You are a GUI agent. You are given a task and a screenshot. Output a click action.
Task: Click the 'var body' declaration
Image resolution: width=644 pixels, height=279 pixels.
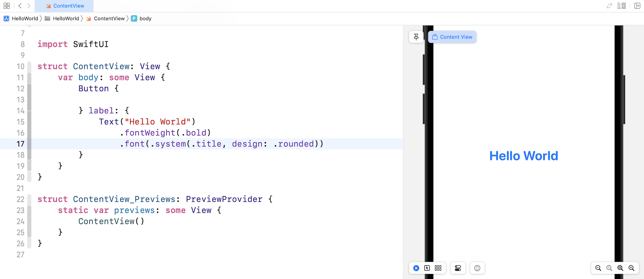pyautogui.click(x=78, y=78)
